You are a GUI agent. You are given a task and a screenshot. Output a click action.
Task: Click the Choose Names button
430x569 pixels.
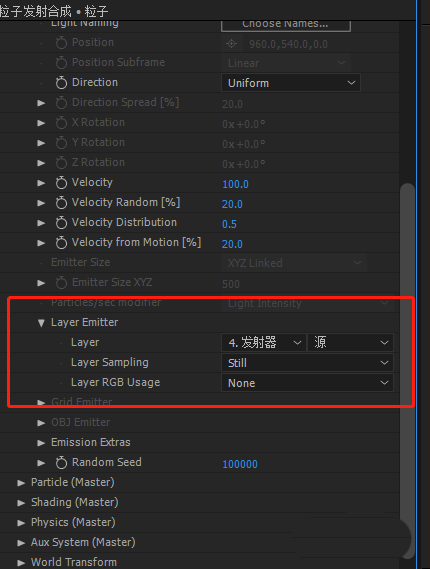(286, 25)
